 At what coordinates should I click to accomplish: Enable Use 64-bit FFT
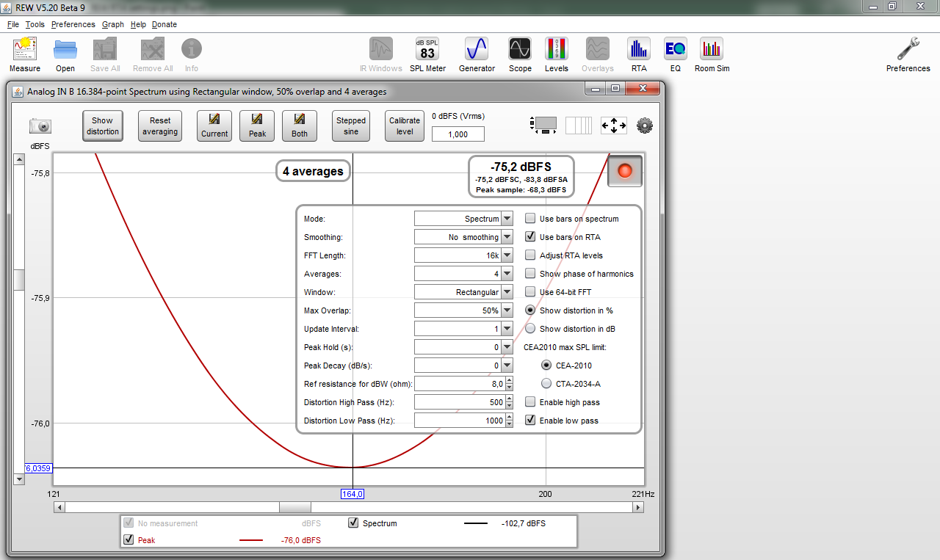(530, 292)
